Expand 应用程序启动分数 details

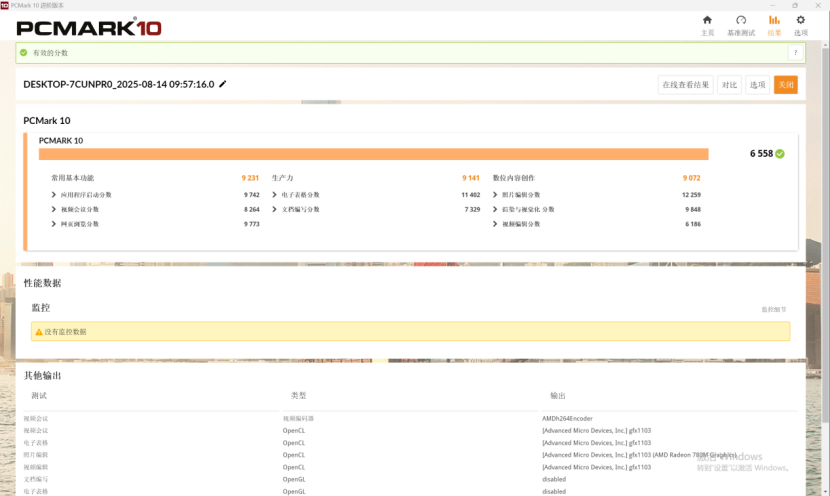click(54, 195)
